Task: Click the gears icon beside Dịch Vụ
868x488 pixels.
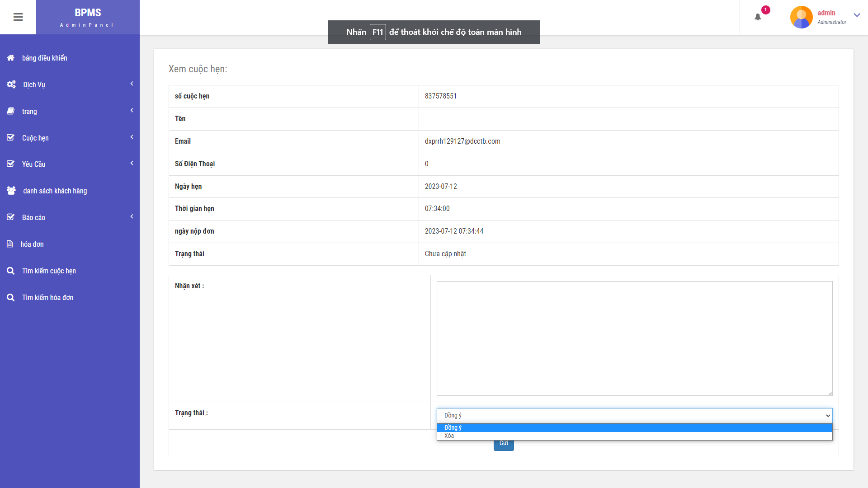Action: point(11,84)
